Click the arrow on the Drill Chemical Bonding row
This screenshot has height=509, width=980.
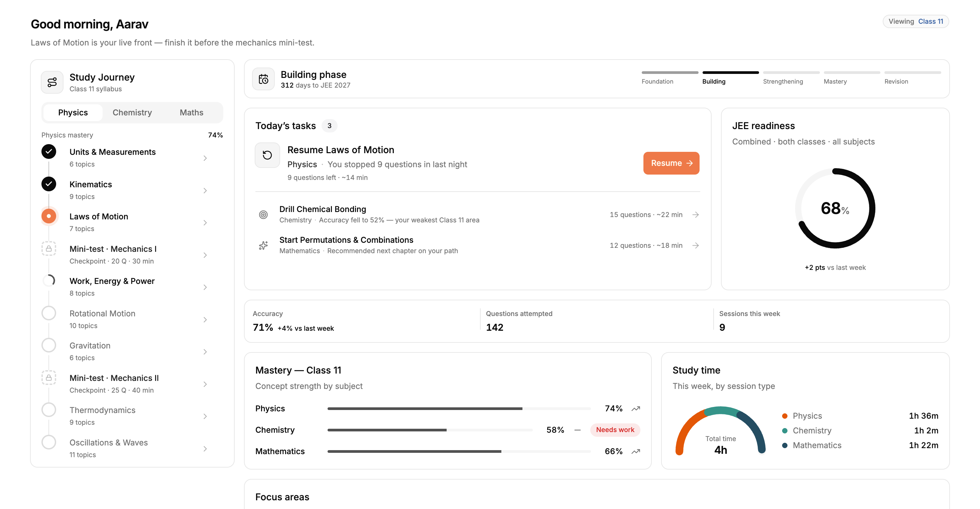(696, 215)
